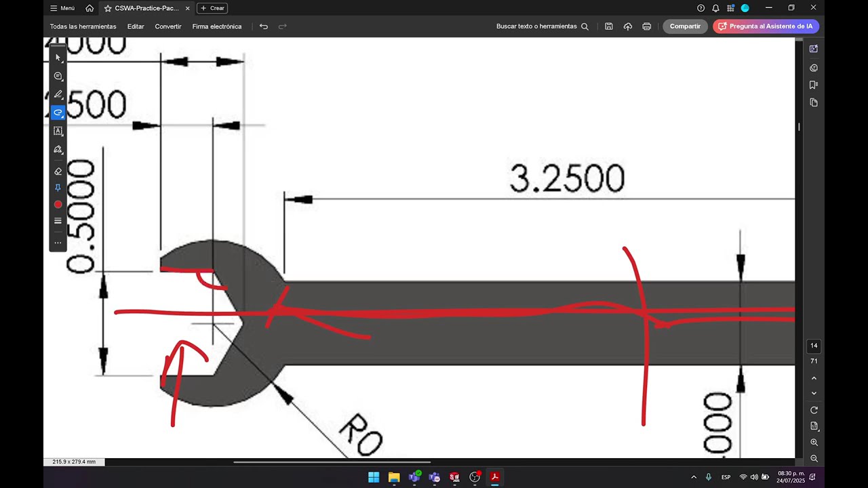
Task: Open the clock and calendar
Action: 791,477
